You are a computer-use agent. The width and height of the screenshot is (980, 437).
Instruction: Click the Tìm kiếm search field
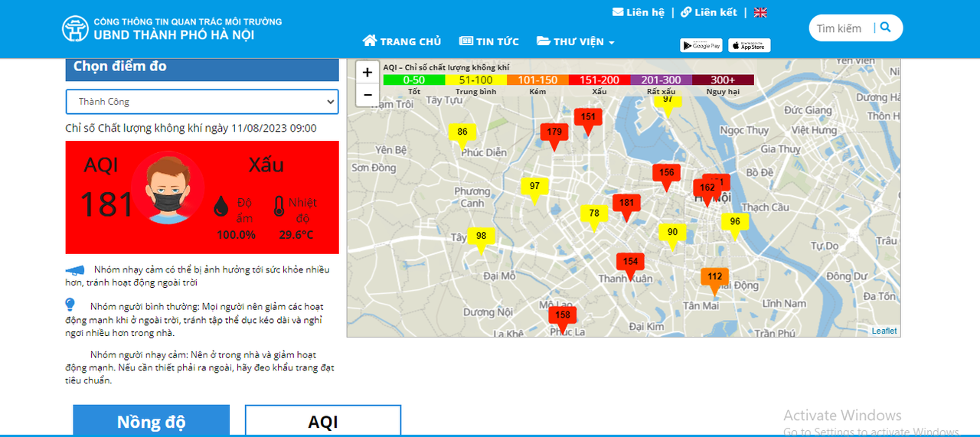pos(841,28)
